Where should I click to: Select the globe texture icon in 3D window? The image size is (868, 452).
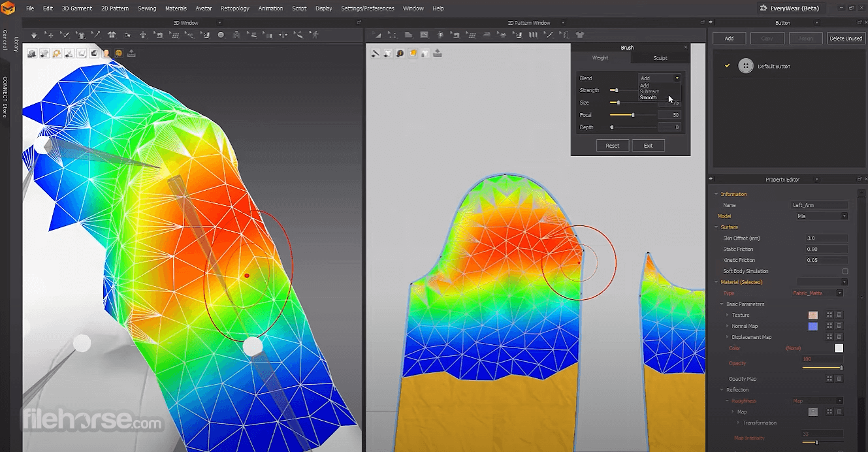click(118, 53)
